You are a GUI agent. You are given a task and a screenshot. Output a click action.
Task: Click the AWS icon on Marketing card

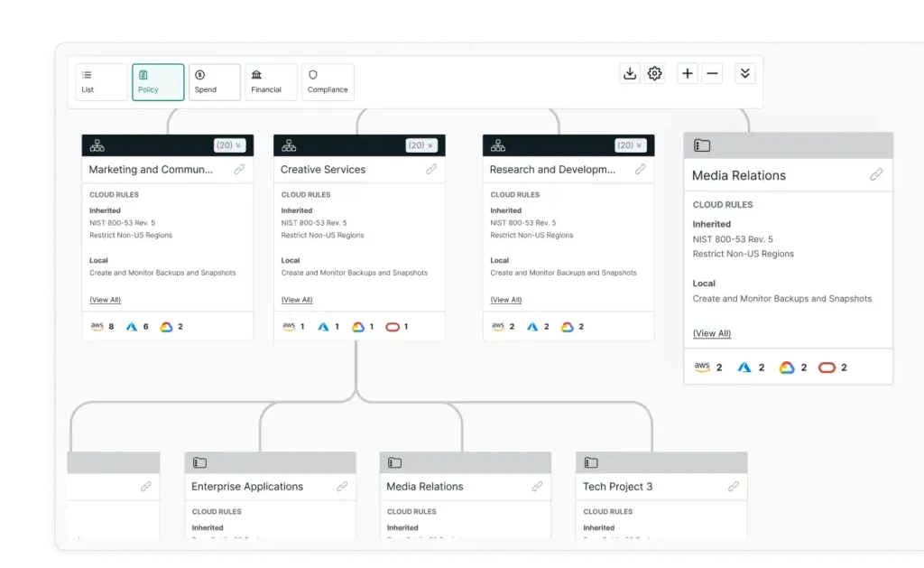[x=97, y=327]
